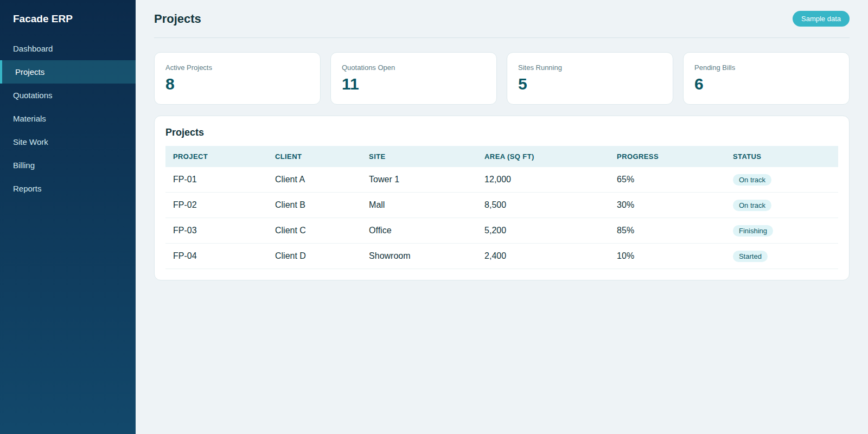868x434 pixels.
Task: Click the 10% progress value
Action: coord(626,256)
